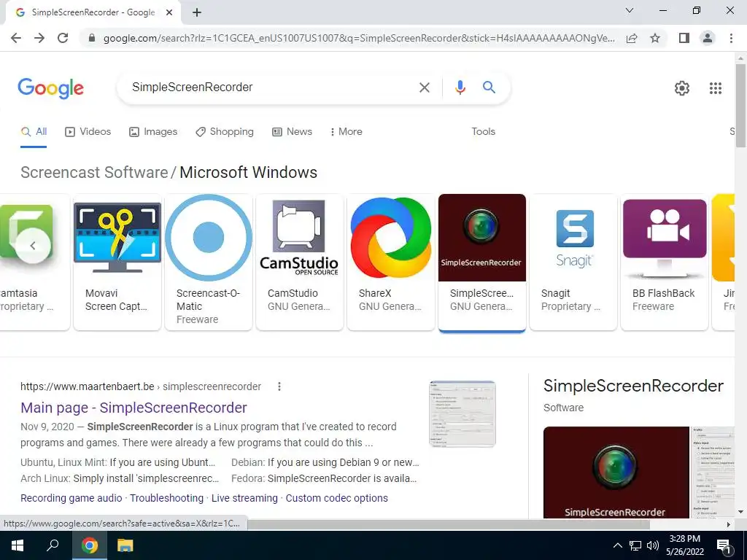The width and height of the screenshot is (747, 560).
Task: Click the vertical page scrollbar
Action: 740,106
